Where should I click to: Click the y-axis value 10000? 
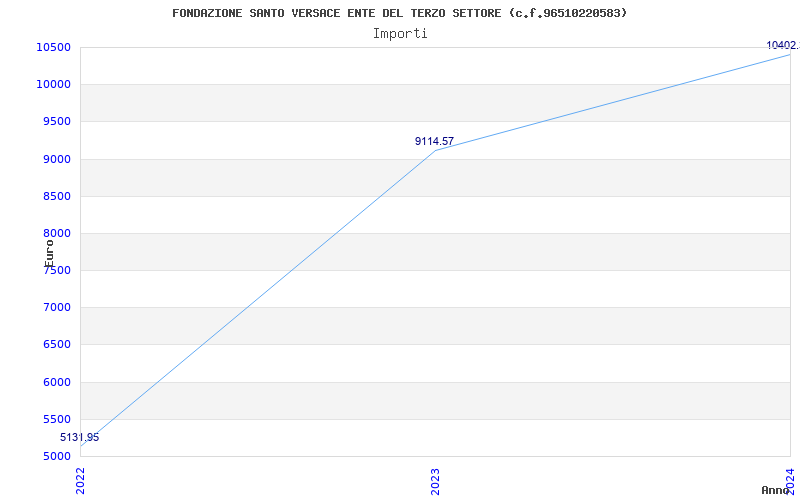click(x=53, y=85)
